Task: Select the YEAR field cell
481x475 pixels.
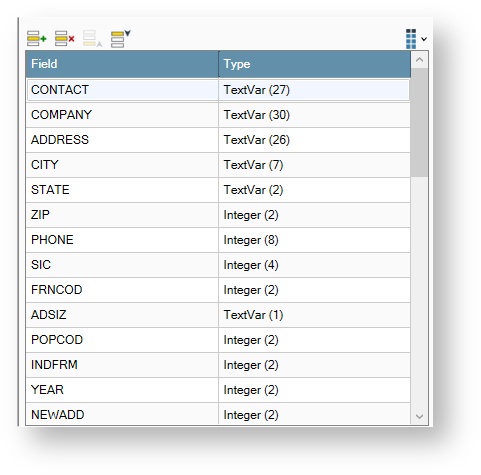Action: click(x=122, y=390)
